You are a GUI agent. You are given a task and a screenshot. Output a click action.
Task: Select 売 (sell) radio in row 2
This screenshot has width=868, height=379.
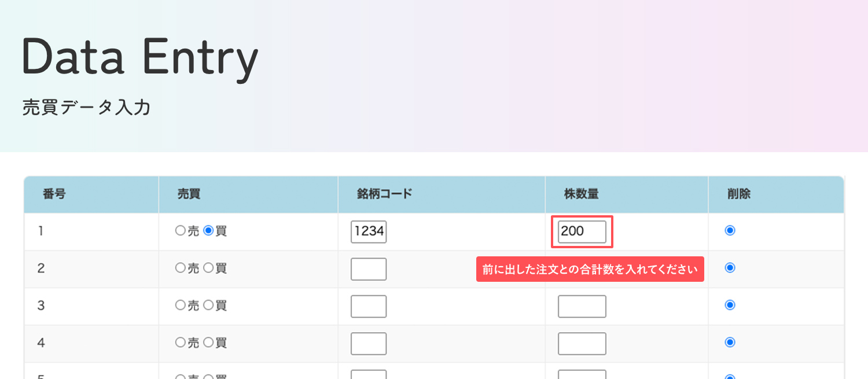[x=180, y=268]
